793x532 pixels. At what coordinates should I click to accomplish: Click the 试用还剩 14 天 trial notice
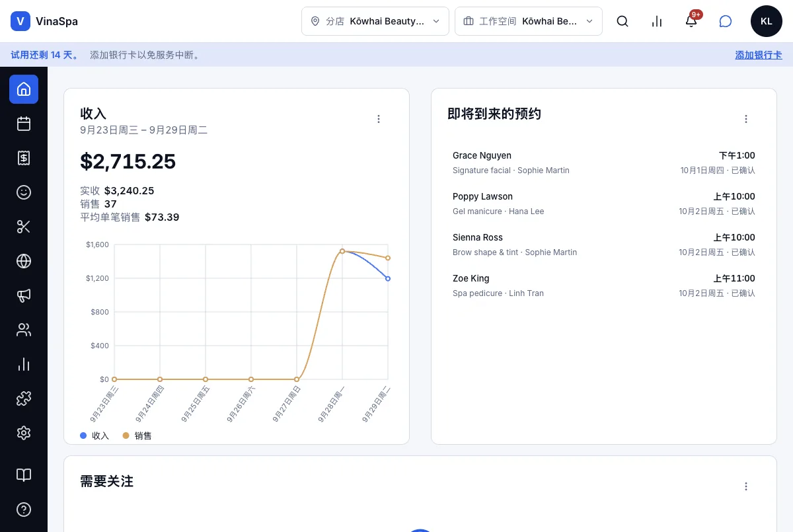pos(44,55)
